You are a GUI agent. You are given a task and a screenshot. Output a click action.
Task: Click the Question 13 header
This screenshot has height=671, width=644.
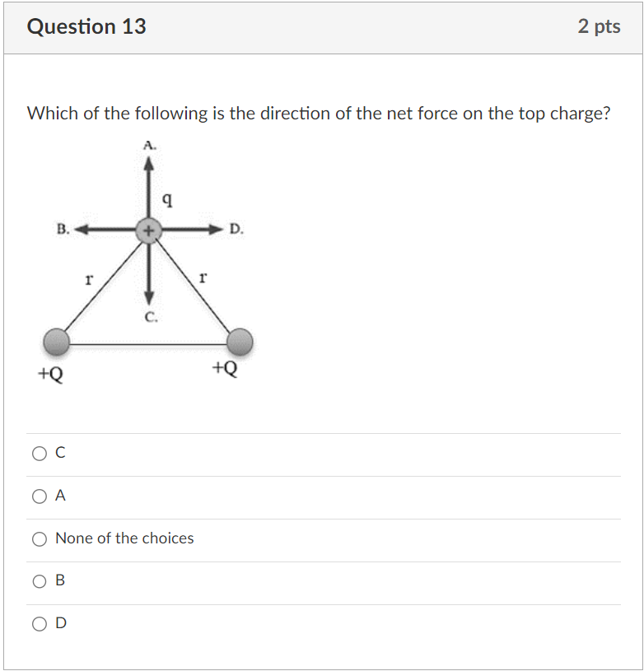(86, 26)
